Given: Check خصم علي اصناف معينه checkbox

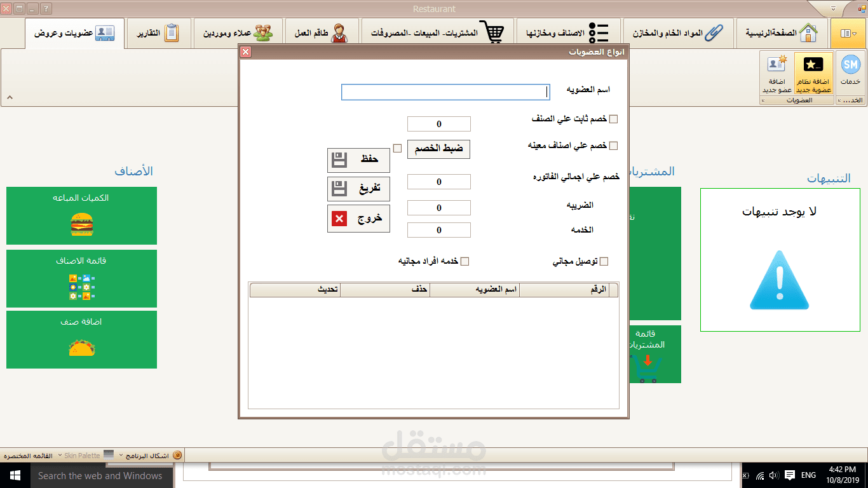Looking at the screenshot, I should [613, 146].
